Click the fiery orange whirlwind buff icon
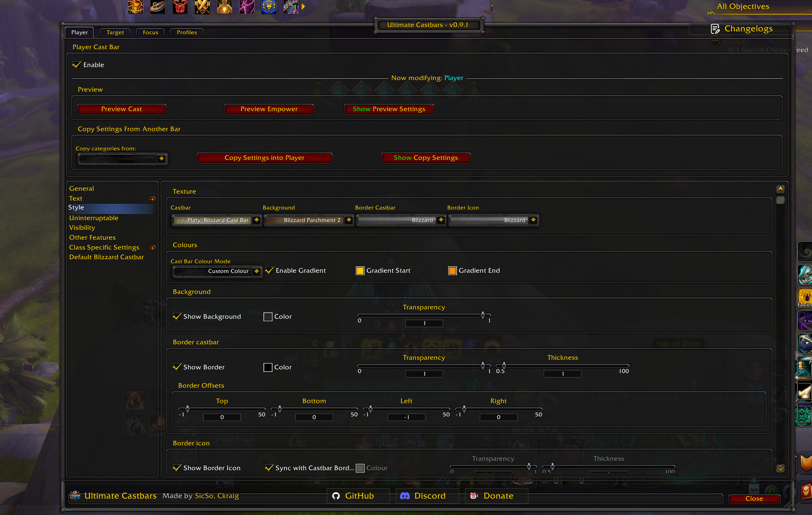812x515 pixels. pyautogui.click(x=135, y=7)
